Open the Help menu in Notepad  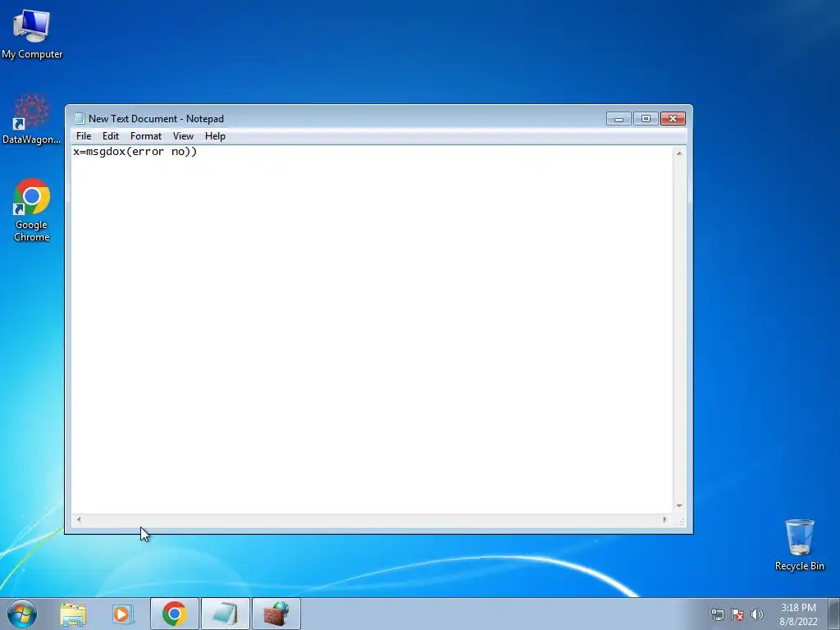[215, 136]
